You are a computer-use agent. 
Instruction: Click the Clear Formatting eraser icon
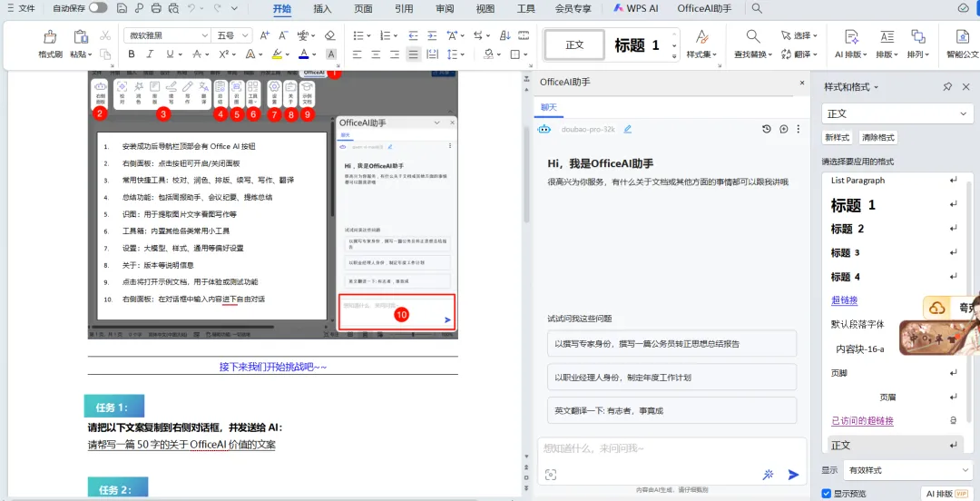coord(330,35)
